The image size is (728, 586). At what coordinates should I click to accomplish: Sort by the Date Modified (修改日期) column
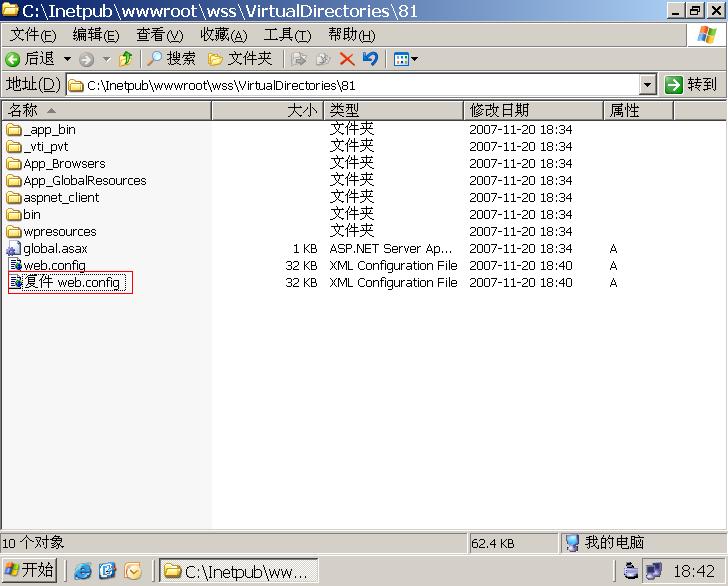tap(530, 110)
